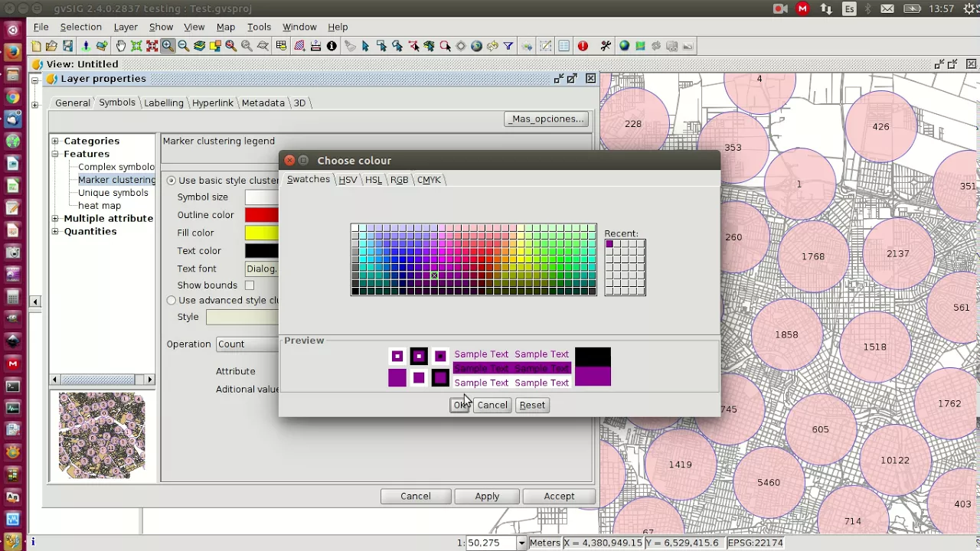
Task: Open project with the folder icon
Action: click(51, 46)
